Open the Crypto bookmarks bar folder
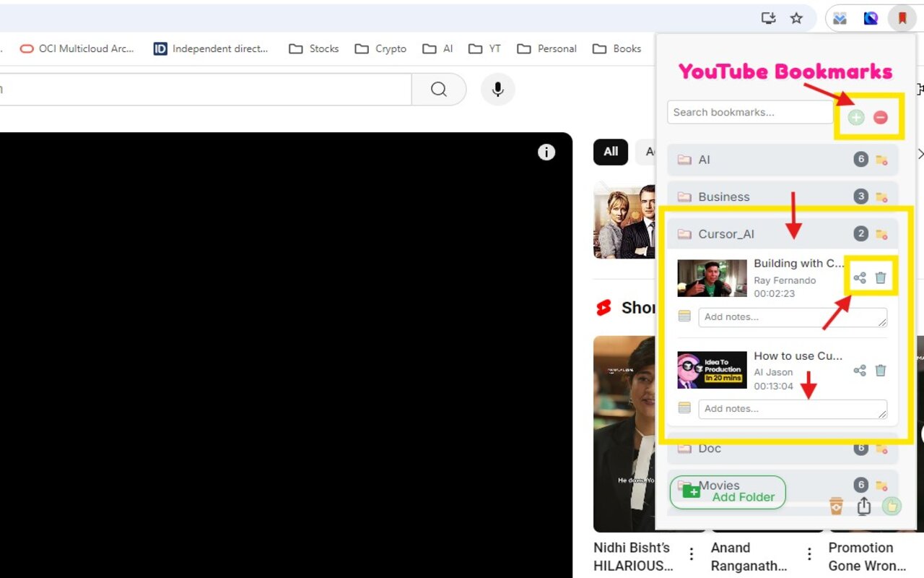The height and width of the screenshot is (578, 924). pyautogui.click(x=380, y=48)
